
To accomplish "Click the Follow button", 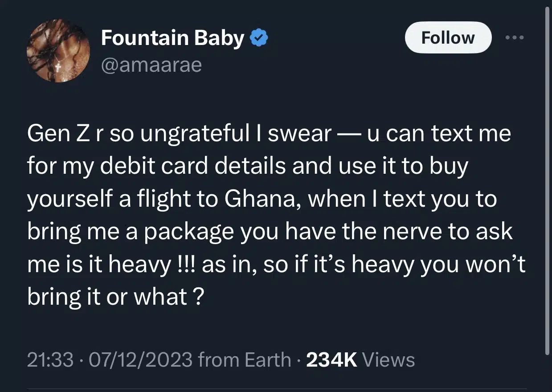I will tap(448, 38).
